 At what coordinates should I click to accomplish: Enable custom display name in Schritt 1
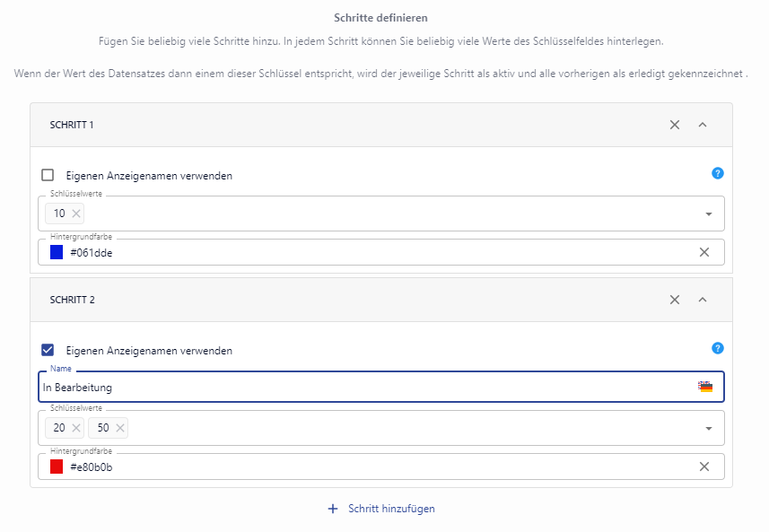pos(48,176)
